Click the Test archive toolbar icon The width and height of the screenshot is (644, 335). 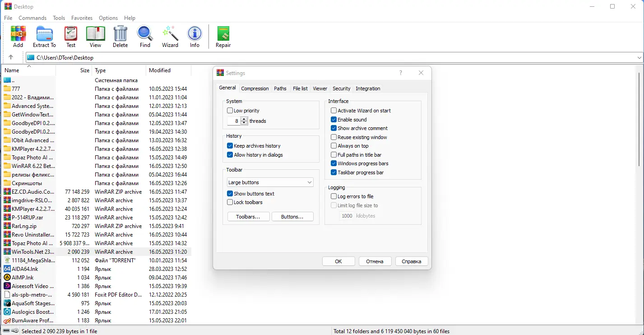coord(71,34)
